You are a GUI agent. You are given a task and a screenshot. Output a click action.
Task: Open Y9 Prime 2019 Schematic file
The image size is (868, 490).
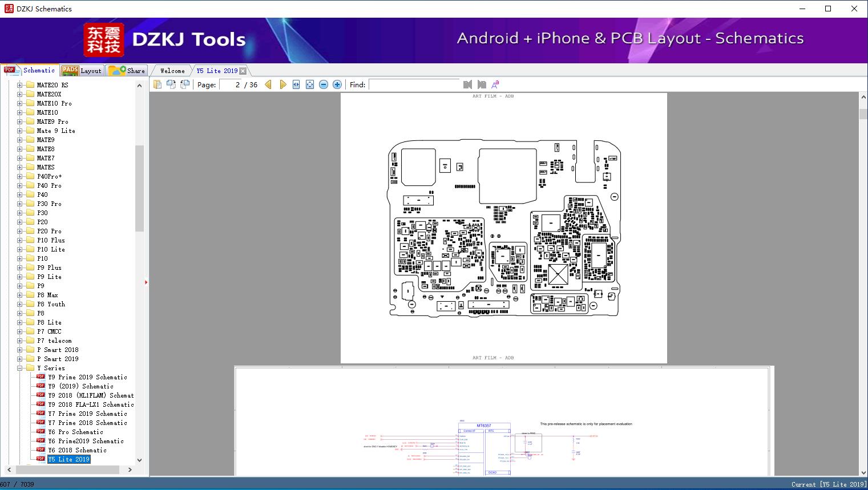pos(87,377)
